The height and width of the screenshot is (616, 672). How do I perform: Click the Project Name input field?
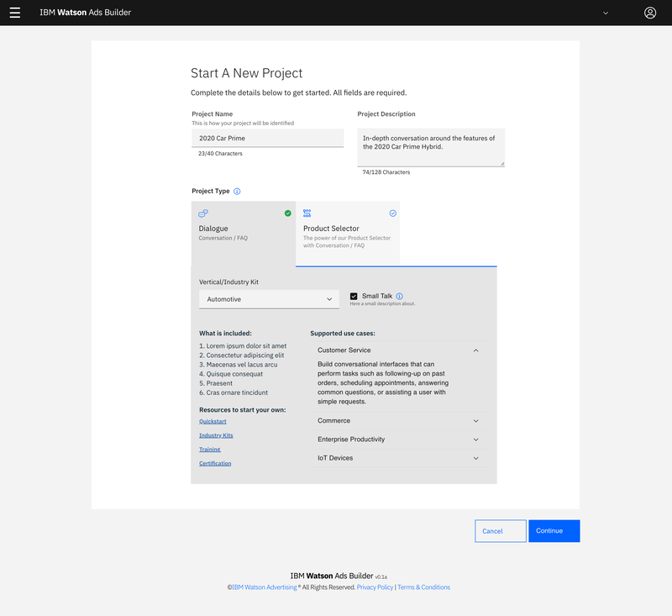(267, 138)
